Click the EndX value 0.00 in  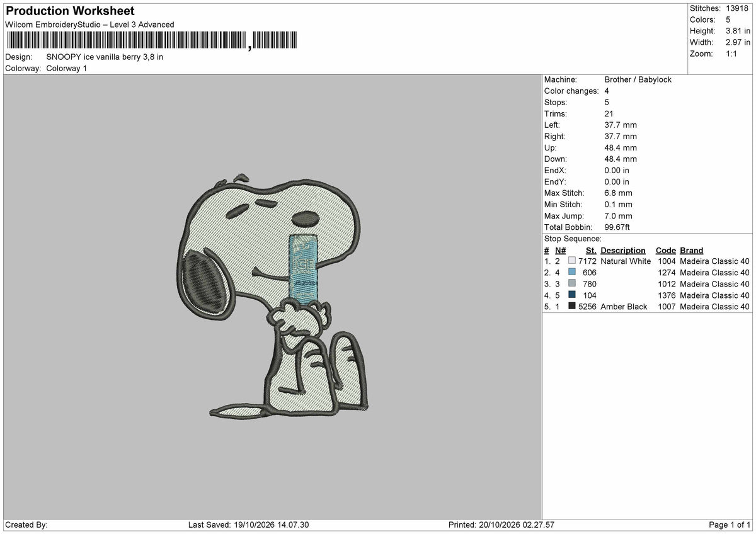tap(617, 170)
